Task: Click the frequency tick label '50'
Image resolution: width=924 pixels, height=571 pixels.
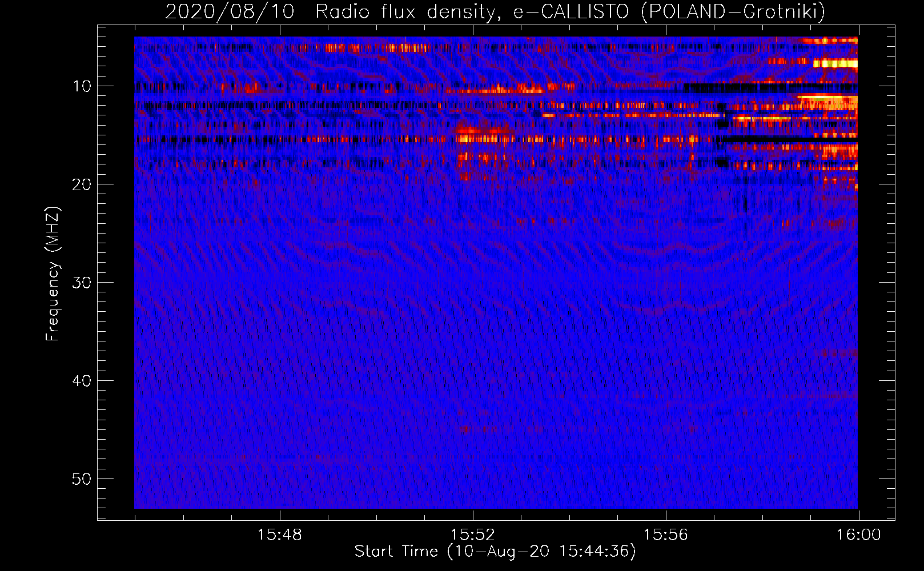Action: [82, 479]
